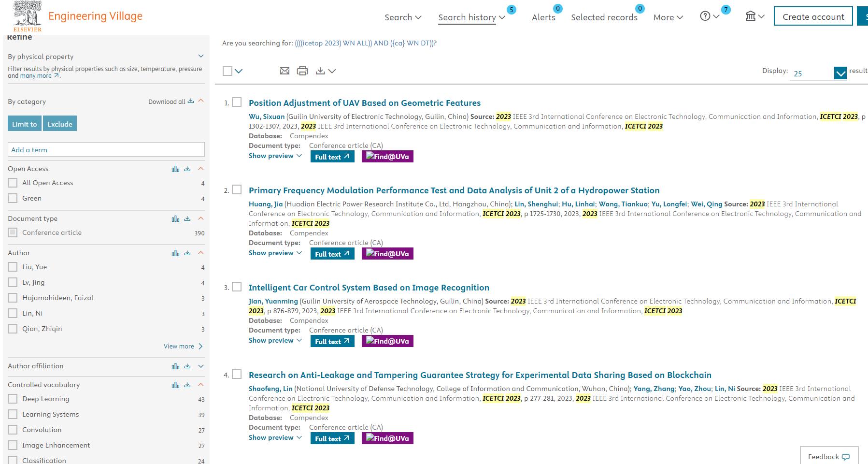Select checkbox for result 3 Intelligent Car paper

tap(237, 287)
